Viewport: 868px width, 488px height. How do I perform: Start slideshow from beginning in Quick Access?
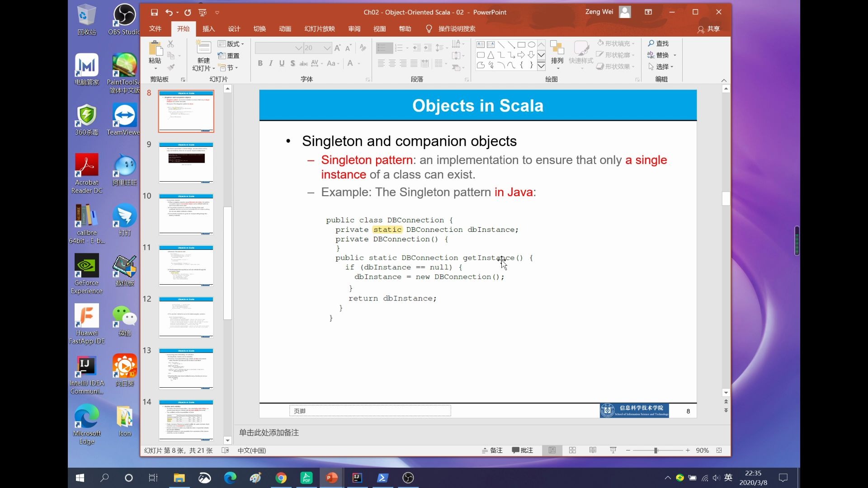click(x=203, y=12)
